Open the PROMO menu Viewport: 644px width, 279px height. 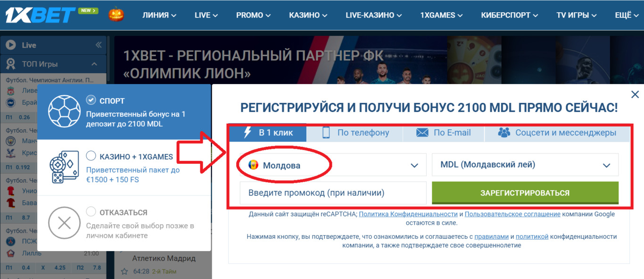pos(254,15)
